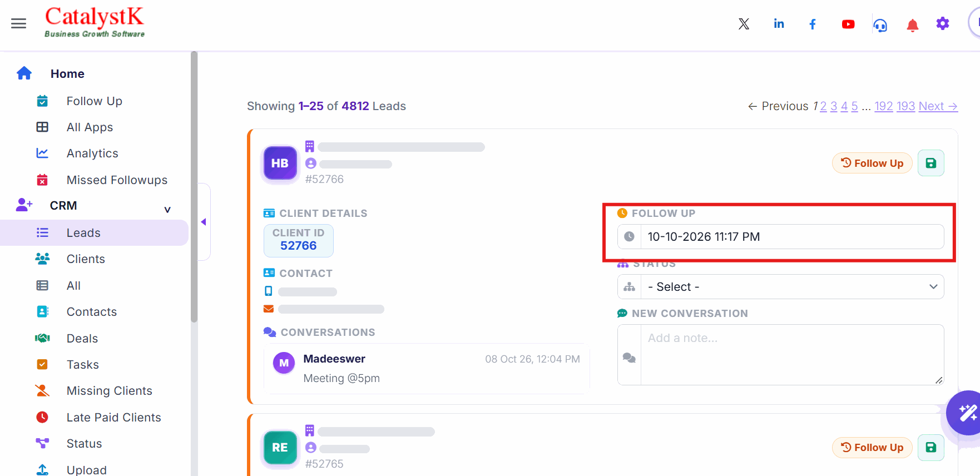Click the HB lead avatar

tap(280, 163)
